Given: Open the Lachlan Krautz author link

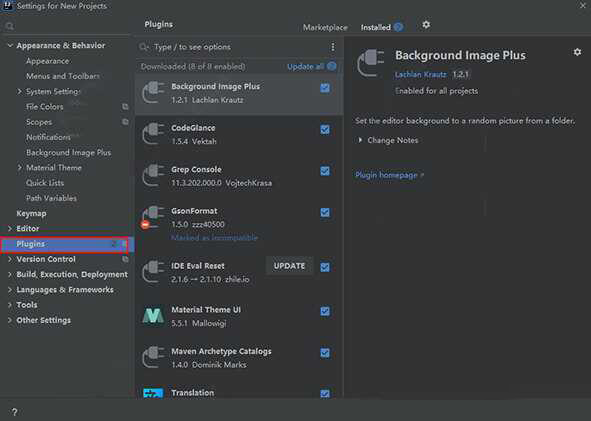Looking at the screenshot, I should click(x=421, y=74).
